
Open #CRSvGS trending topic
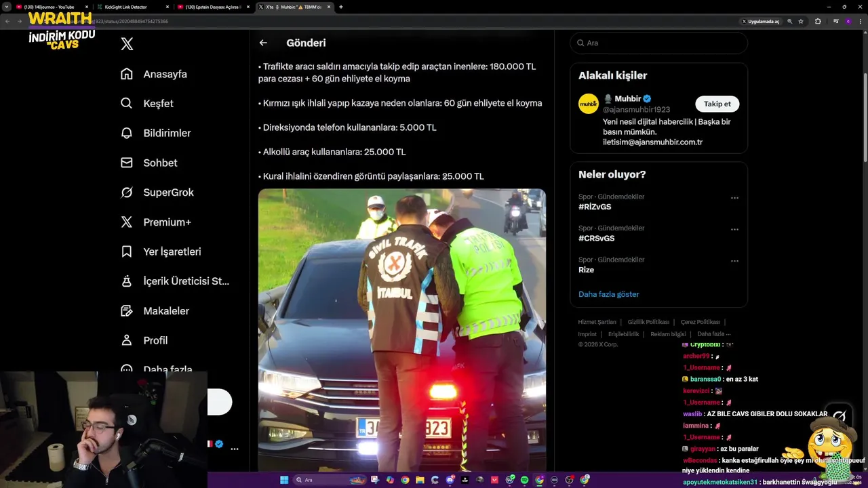[x=596, y=238]
